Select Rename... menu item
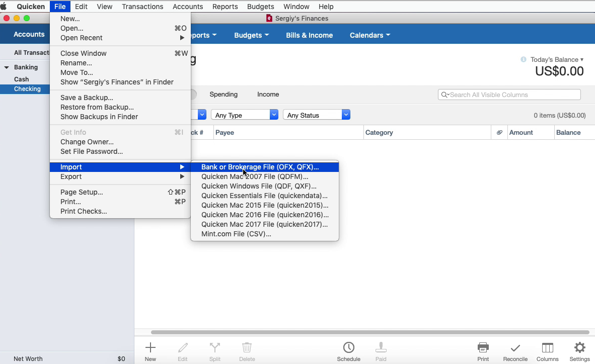This screenshot has height=364, width=595. (x=120, y=63)
